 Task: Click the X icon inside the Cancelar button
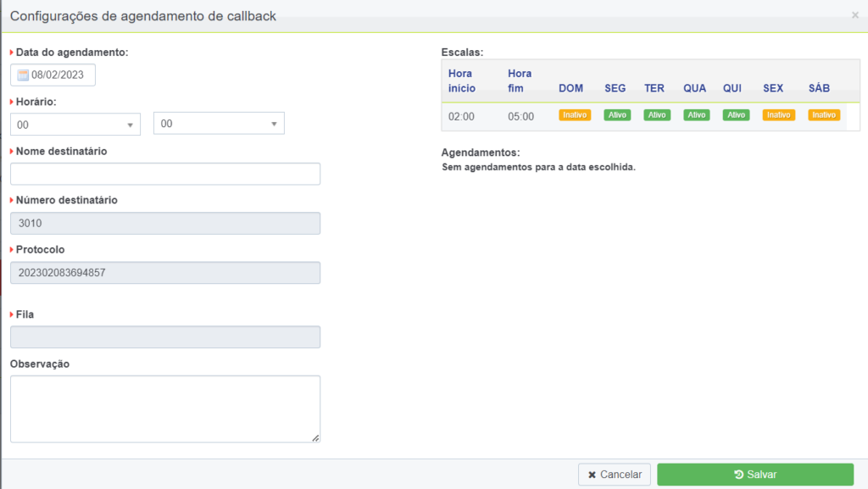click(x=592, y=474)
